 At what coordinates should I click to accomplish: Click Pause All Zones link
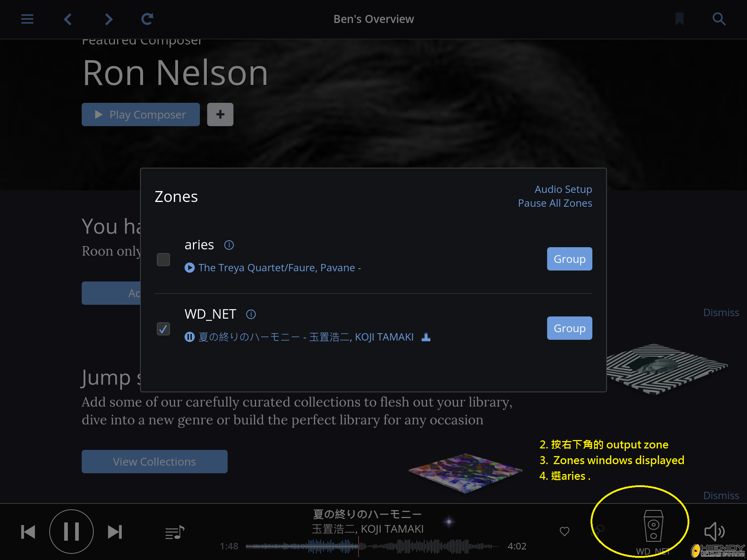[x=555, y=203]
